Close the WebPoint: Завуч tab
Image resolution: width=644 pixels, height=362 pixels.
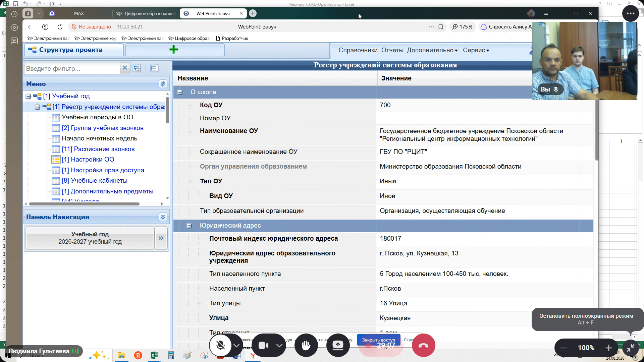(x=241, y=13)
